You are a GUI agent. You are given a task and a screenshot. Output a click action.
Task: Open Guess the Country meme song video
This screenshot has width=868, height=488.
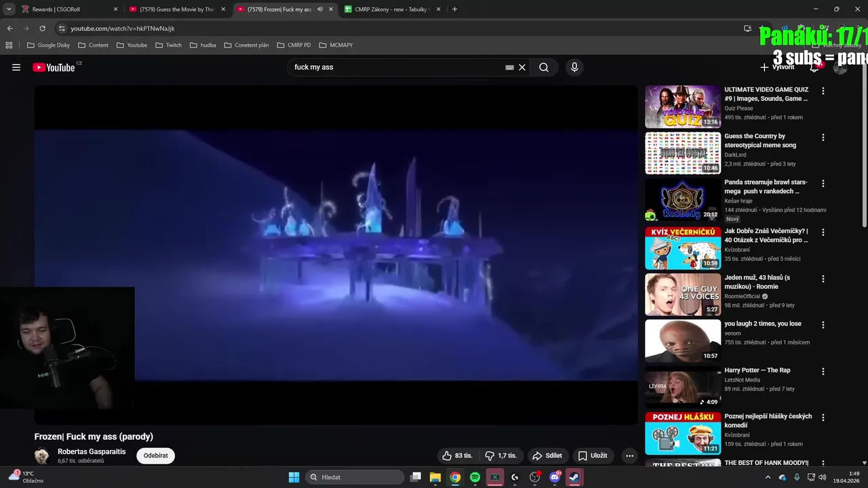760,140
